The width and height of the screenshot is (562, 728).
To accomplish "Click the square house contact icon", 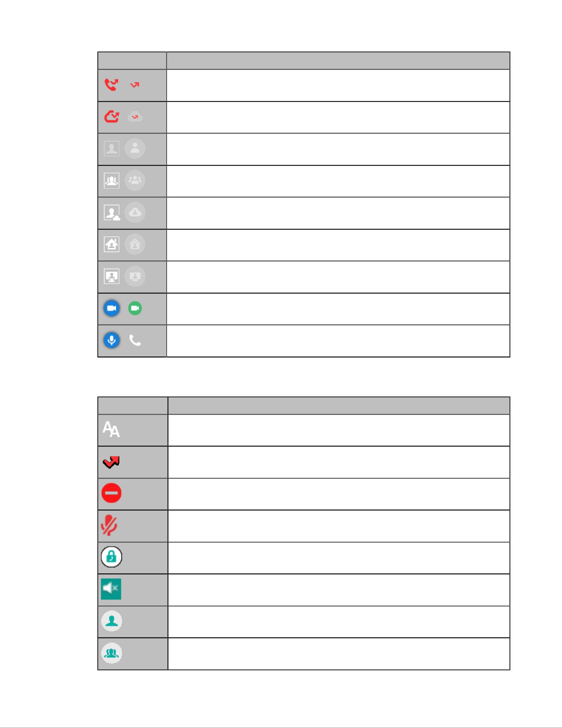I will (x=112, y=245).
